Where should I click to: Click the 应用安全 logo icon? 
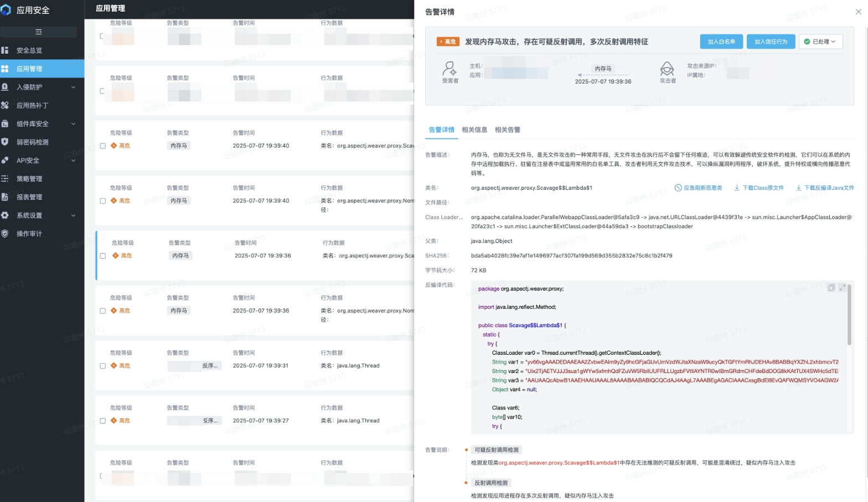[x=6, y=10]
